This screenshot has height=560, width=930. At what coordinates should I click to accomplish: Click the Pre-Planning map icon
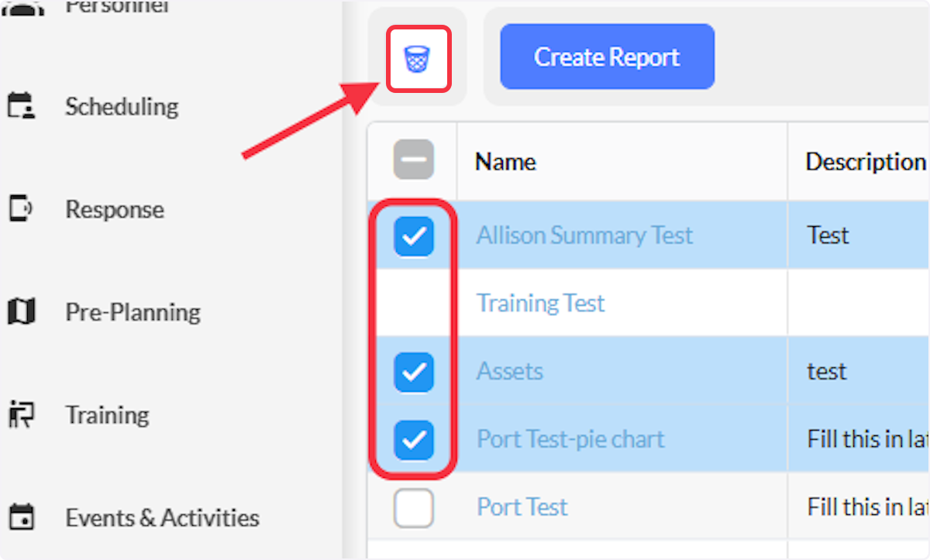pyautogui.click(x=21, y=311)
